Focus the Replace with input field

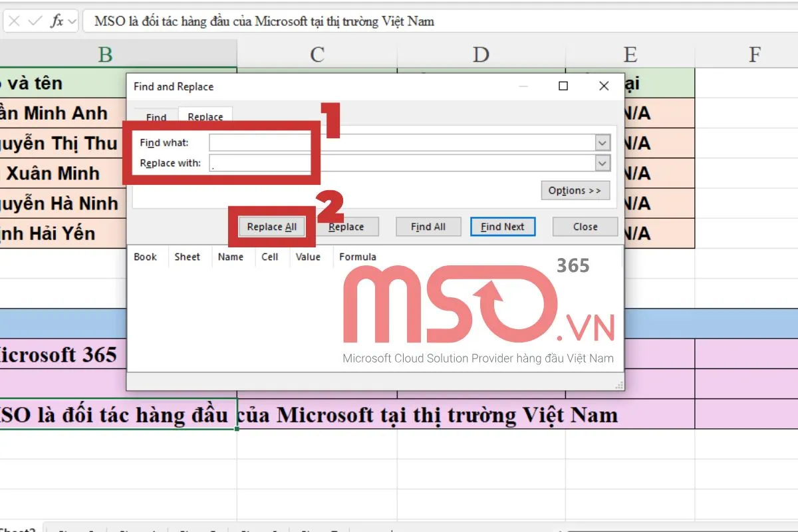pos(402,163)
